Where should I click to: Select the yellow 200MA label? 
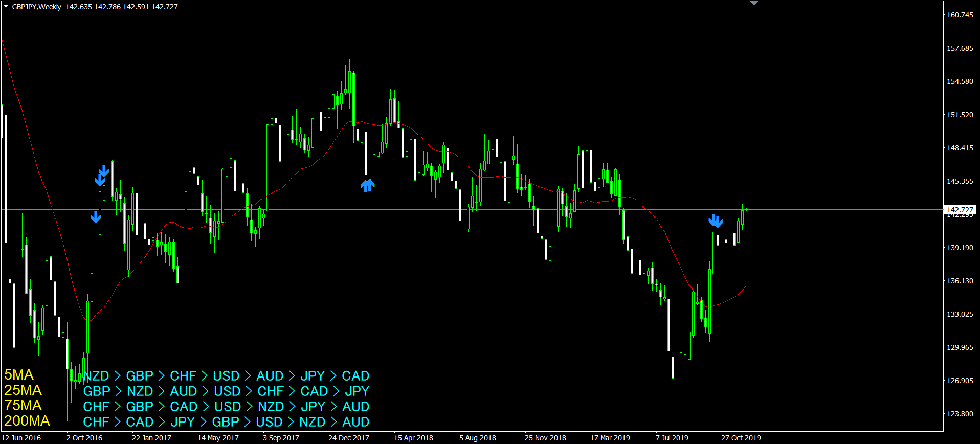click(27, 421)
